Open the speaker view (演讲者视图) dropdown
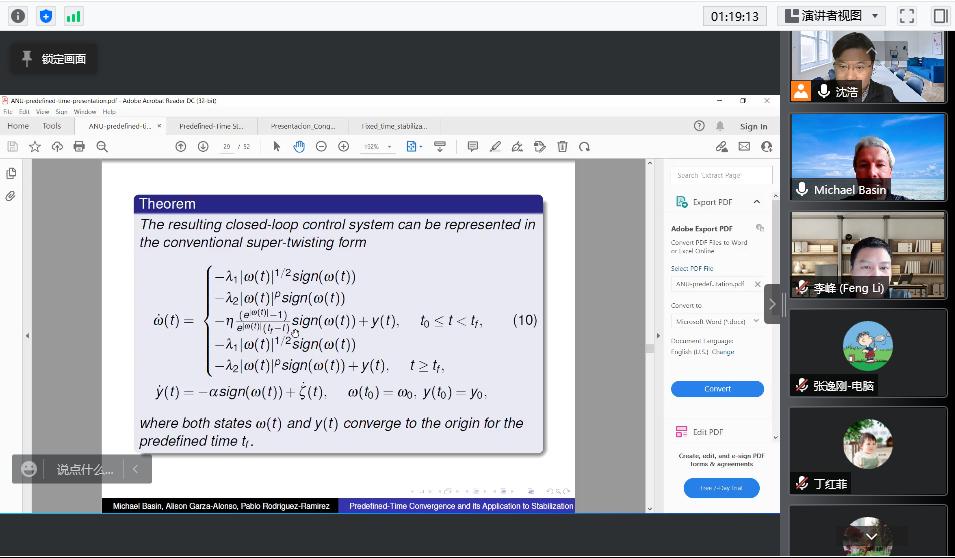Screen dimensions: 955x558 [x=832, y=15]
